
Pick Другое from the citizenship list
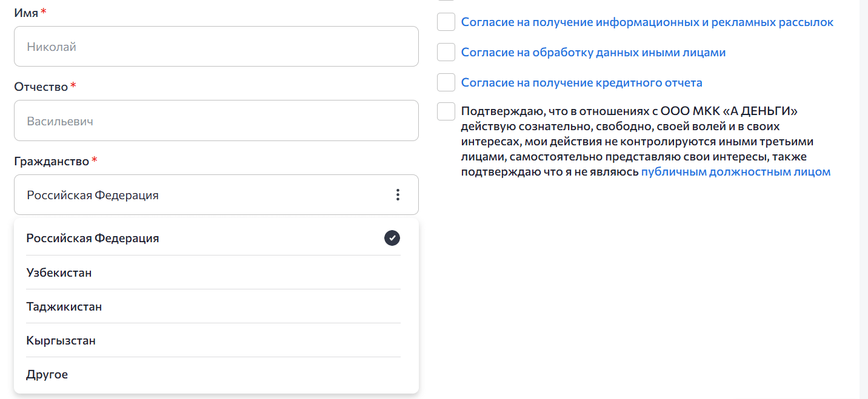(213, 374)
